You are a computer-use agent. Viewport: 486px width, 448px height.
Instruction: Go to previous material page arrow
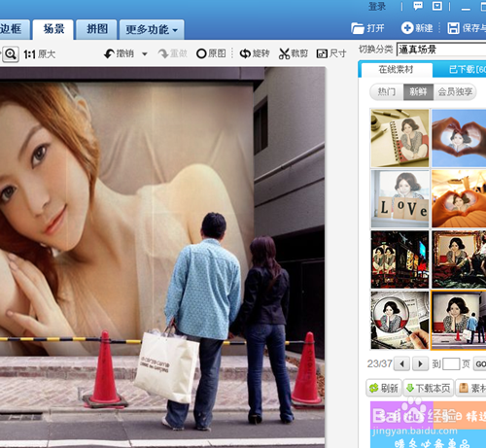(x=401, y=363)
